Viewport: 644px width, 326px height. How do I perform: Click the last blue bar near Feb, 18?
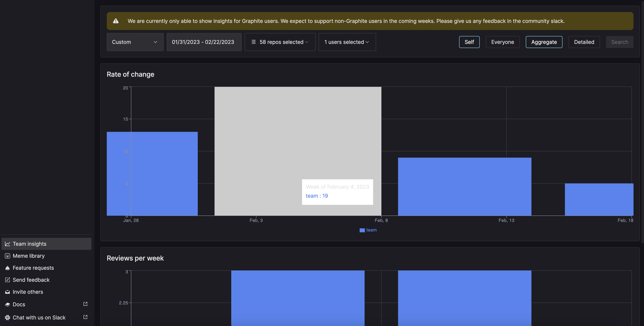click(x=599, y=199)
